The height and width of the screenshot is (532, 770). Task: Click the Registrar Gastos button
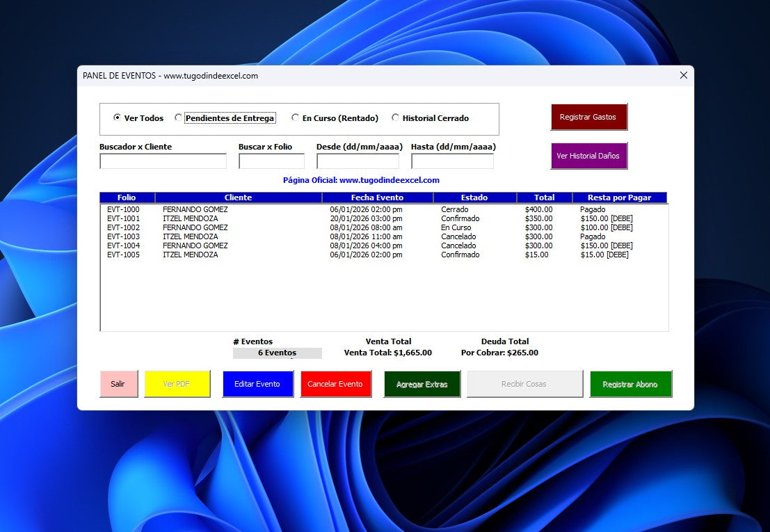click(x=588, y=117)
